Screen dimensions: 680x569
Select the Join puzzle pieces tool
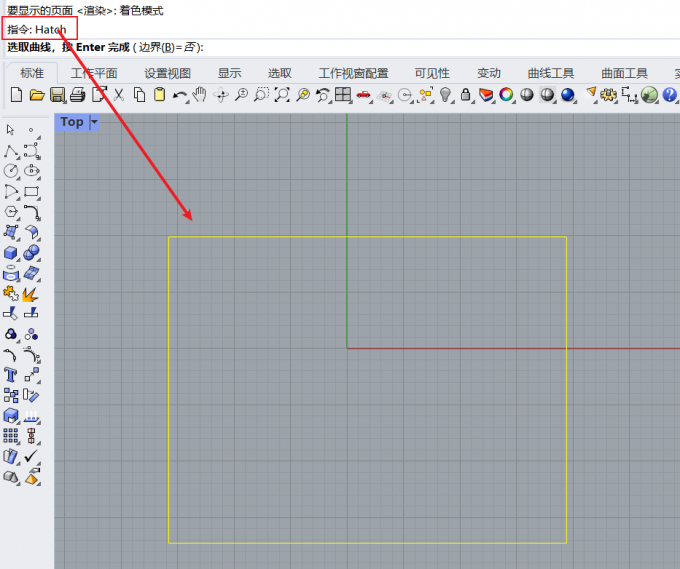[11, 294]
